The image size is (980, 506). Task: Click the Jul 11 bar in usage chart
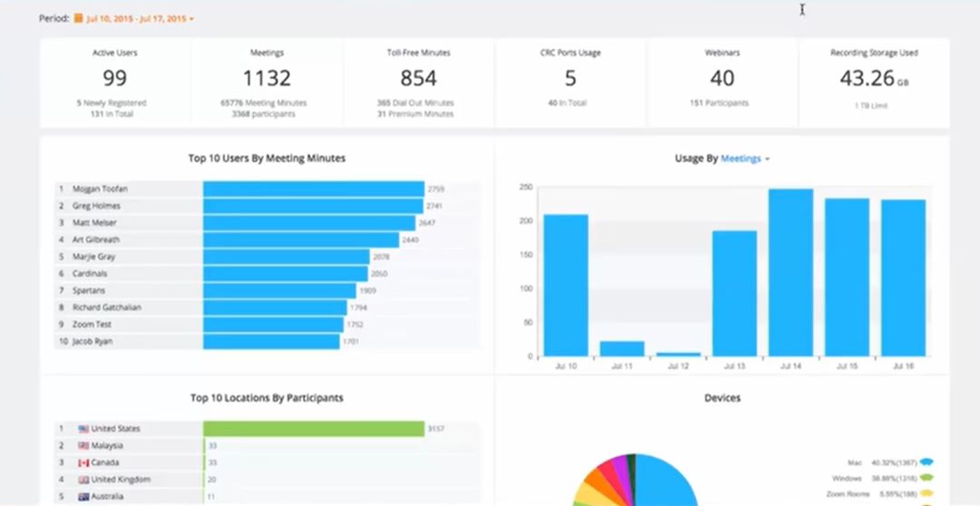pos(622,348)
